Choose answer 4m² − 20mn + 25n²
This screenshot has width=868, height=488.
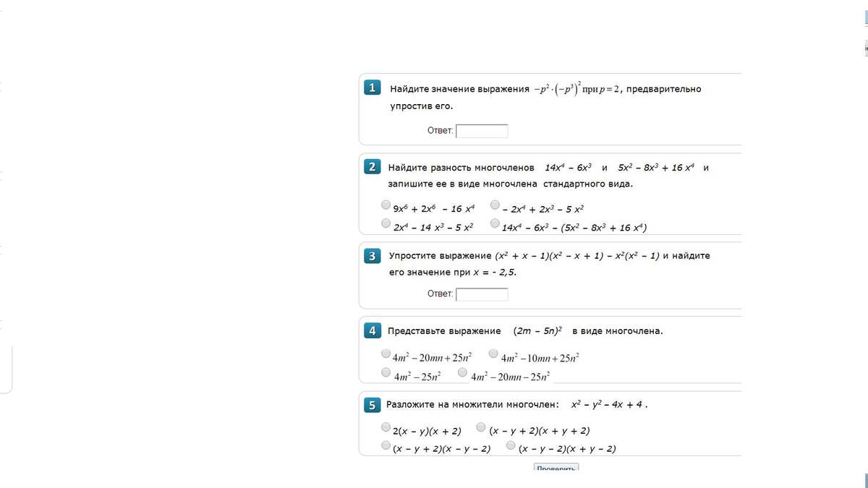point(386,354)
